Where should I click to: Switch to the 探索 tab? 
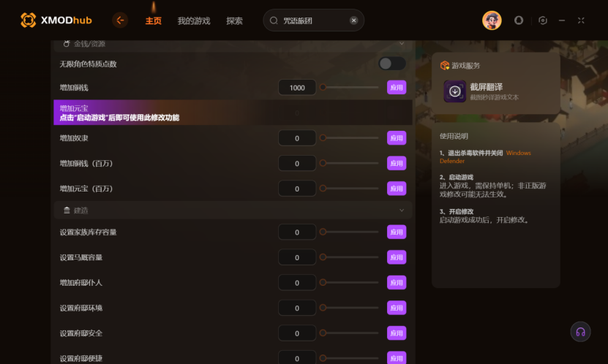coord(234,21)
